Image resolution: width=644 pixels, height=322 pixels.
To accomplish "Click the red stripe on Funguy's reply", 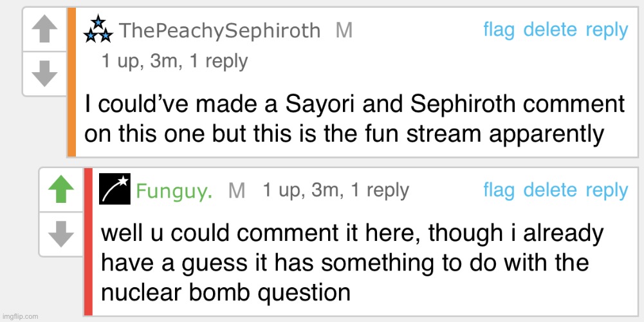I will click(88, 242).
